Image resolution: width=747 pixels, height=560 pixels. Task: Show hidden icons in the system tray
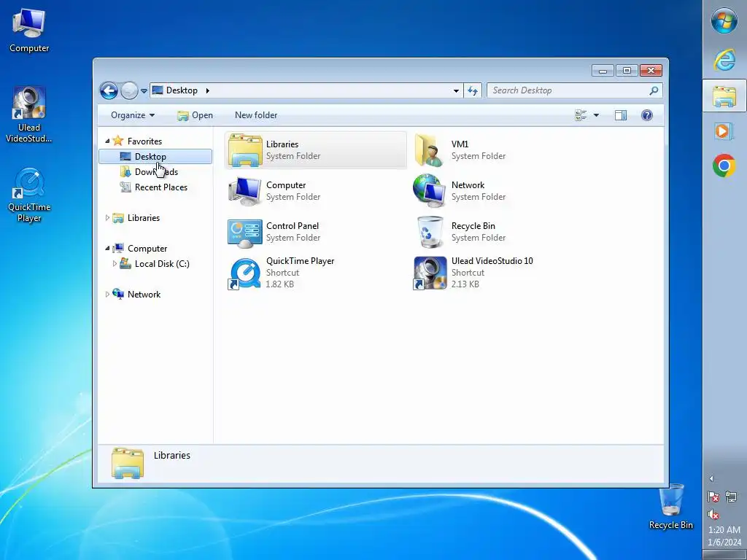tap(711, 478)
